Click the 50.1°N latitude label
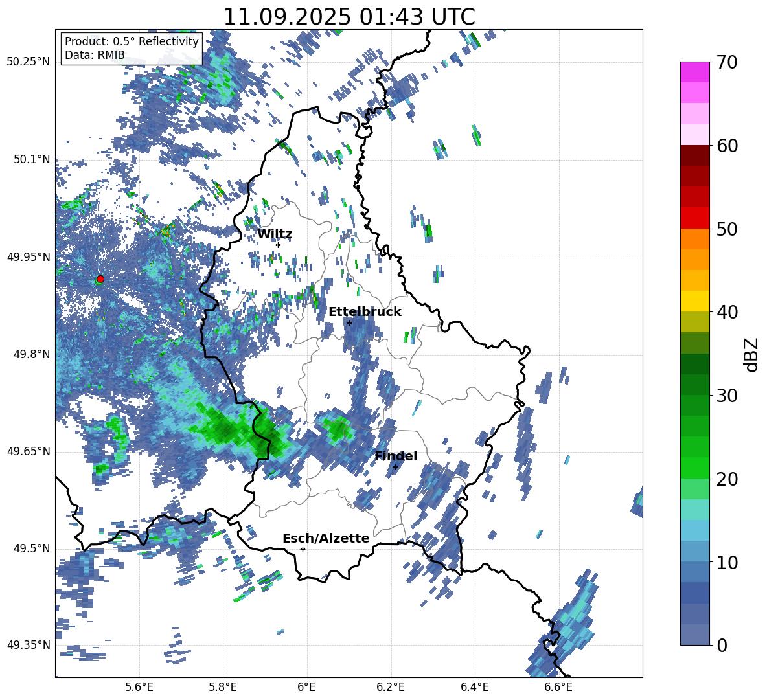Image resolution: width=767 pixels, height=700 pixels. click(x=32, y=159)
